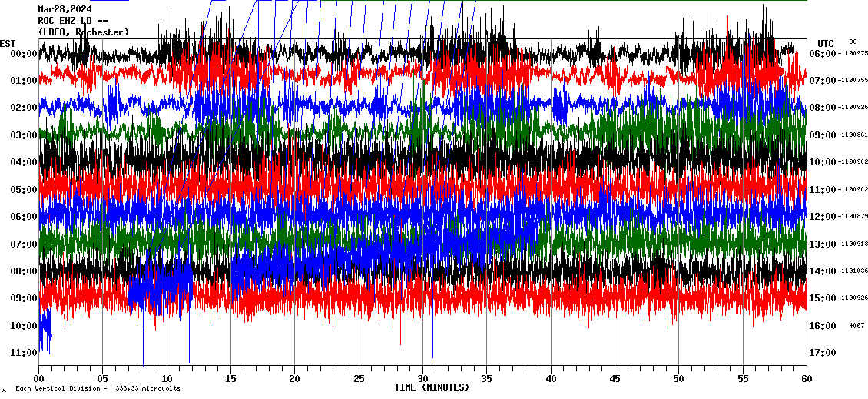This screenshot has height=399, width=868.
Task: Click the 14:00 UTC row label
Action: pos(822,271)
